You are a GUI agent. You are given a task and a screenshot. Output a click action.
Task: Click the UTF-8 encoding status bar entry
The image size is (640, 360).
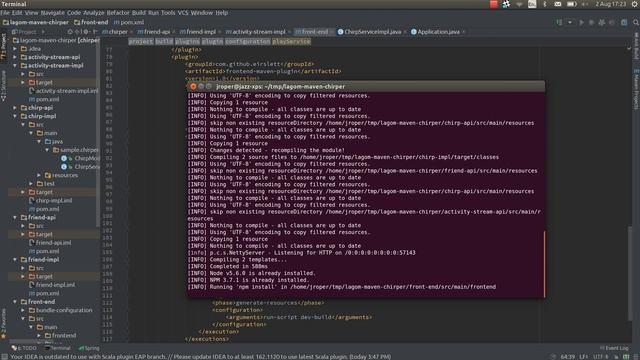(601, 357)
